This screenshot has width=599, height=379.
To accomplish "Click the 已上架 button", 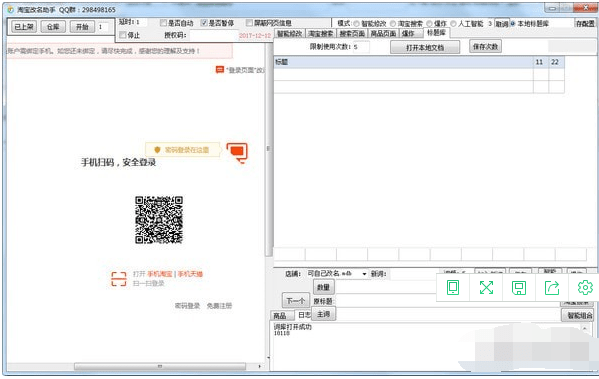I will point(24,27).
